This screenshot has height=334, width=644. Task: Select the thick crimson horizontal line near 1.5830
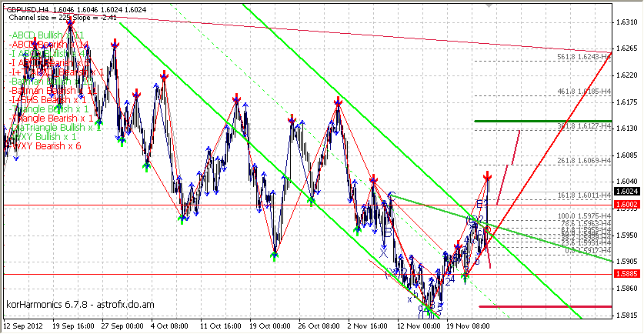click(546, 306)
